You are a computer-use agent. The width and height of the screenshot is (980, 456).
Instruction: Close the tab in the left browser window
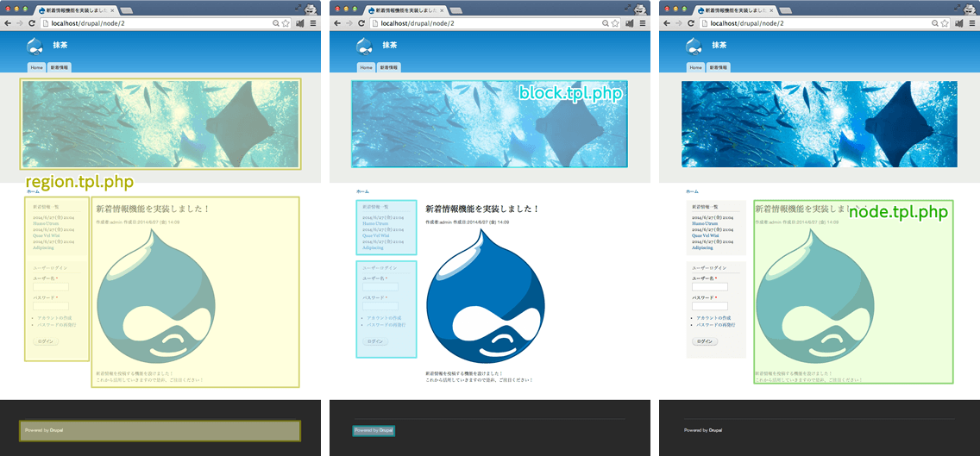pyautogui.click(x=112, y=11)
